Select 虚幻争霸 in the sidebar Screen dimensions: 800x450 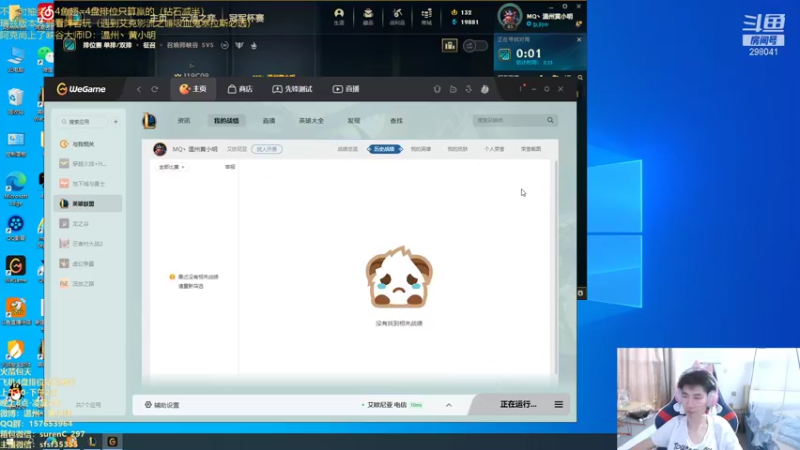(x=88, y=264)
